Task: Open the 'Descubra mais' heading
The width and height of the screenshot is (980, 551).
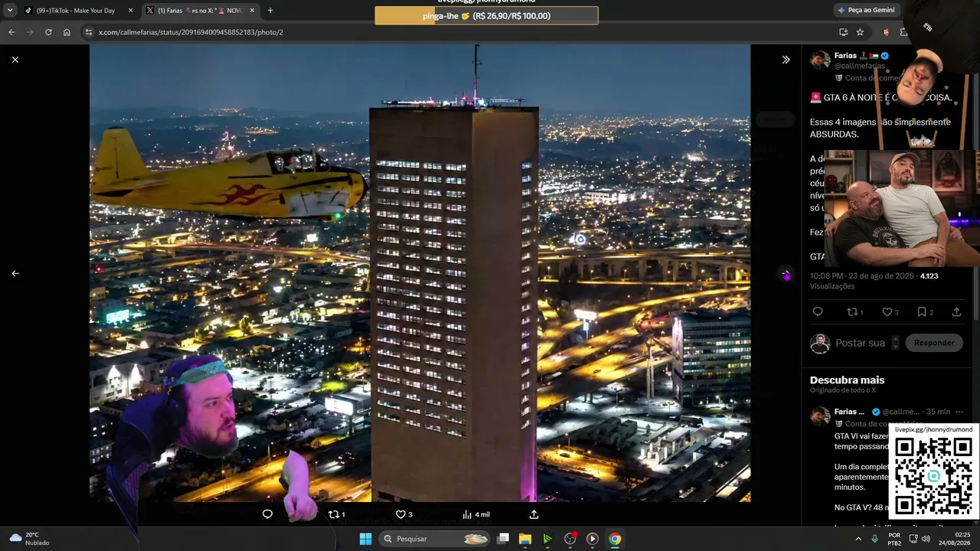Action: (x=847, y=380)
